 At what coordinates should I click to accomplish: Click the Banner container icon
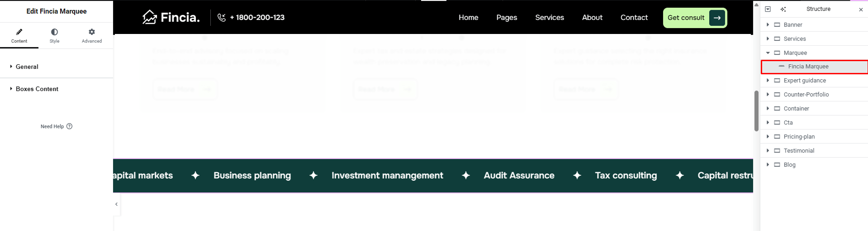pyautogui.click(x=777, y=25)
